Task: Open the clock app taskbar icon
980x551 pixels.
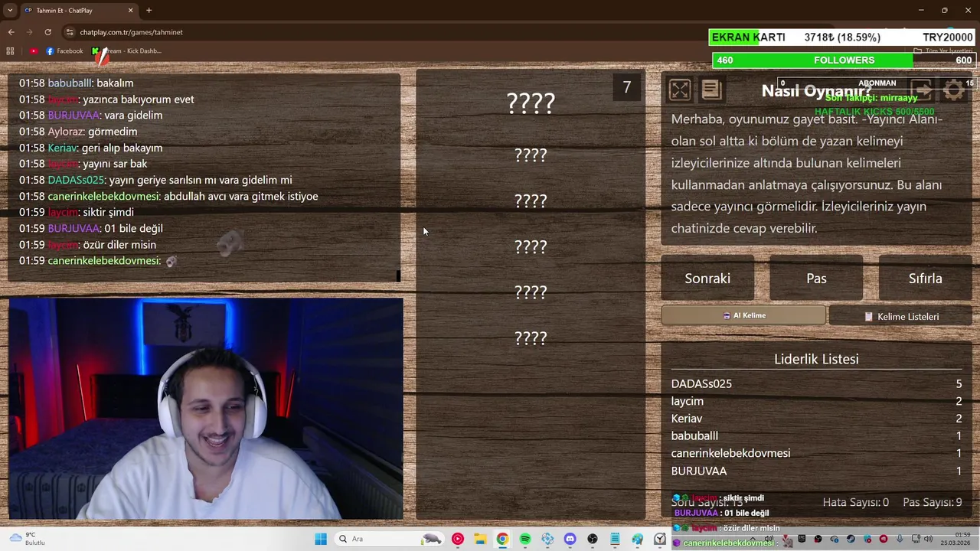Action: [660, 539]
